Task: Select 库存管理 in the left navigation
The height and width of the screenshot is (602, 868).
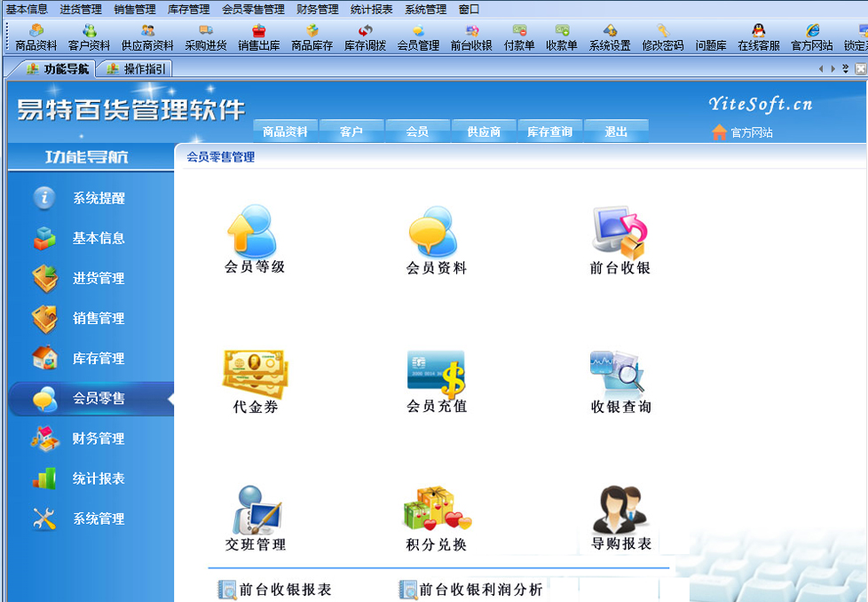Action: [98, 359]
